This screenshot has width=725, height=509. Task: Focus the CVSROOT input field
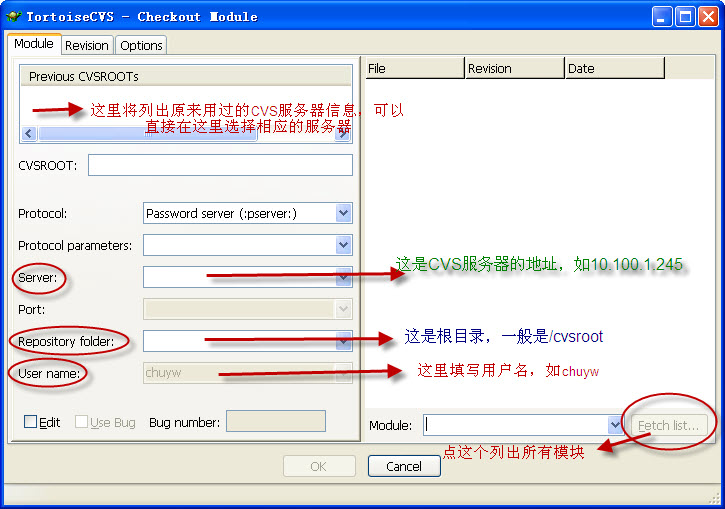[220, 165]
